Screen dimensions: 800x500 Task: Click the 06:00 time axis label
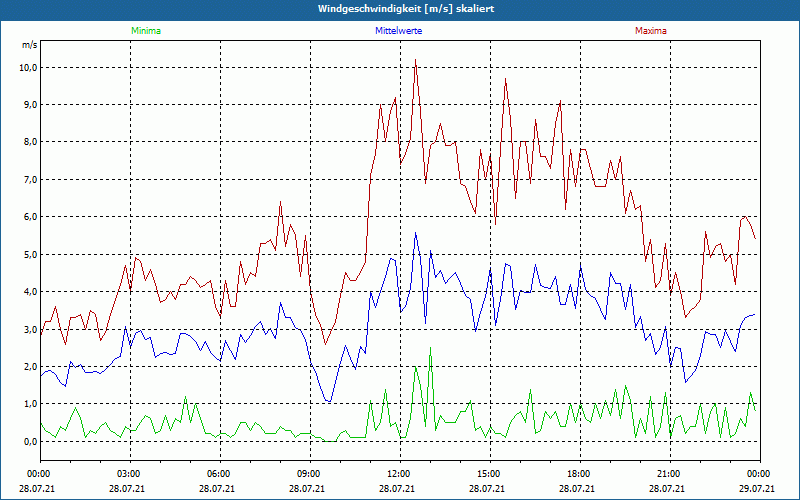(217, 474)
